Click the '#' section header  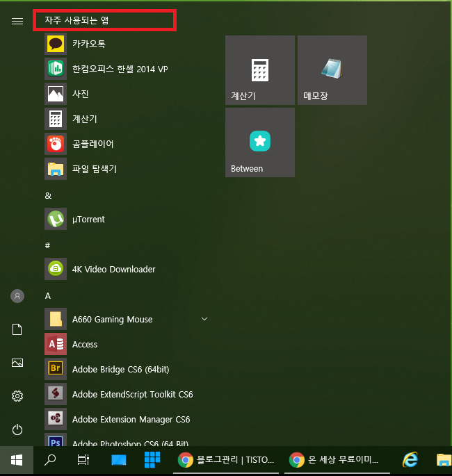48,245
